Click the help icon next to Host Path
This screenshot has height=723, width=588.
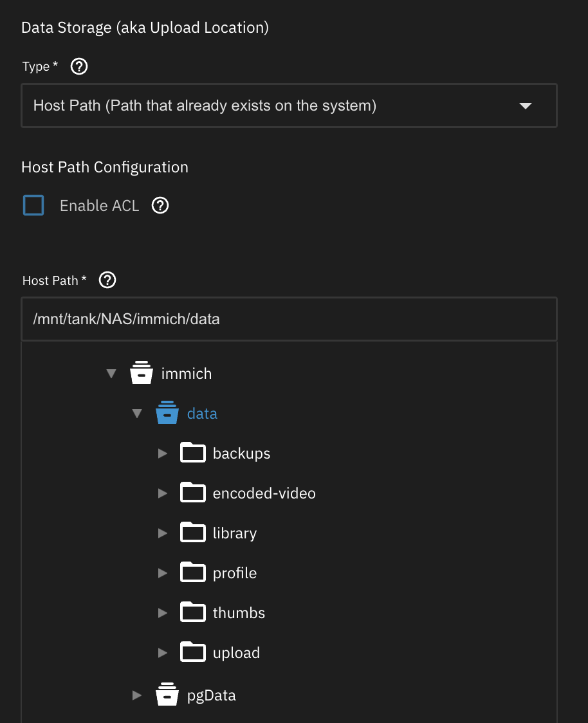108,280
